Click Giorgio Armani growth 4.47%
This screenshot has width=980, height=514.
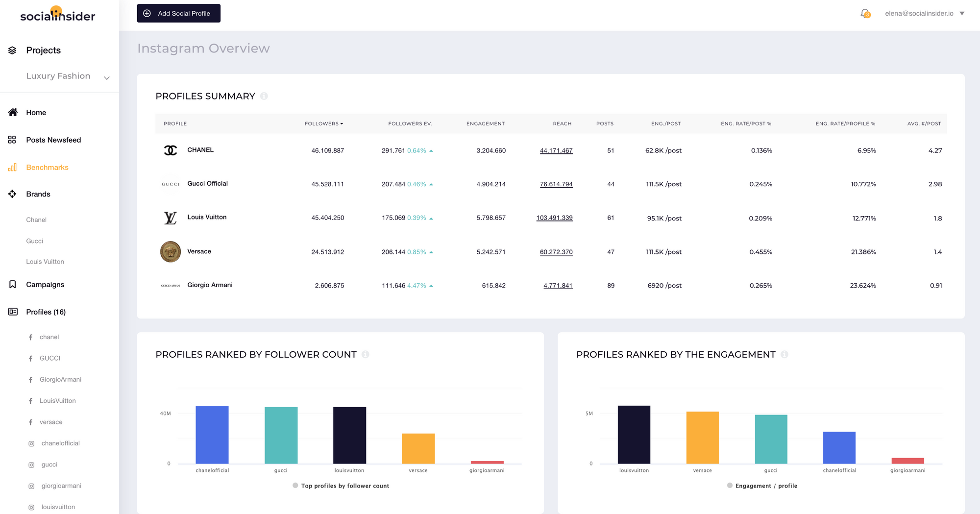416,286
